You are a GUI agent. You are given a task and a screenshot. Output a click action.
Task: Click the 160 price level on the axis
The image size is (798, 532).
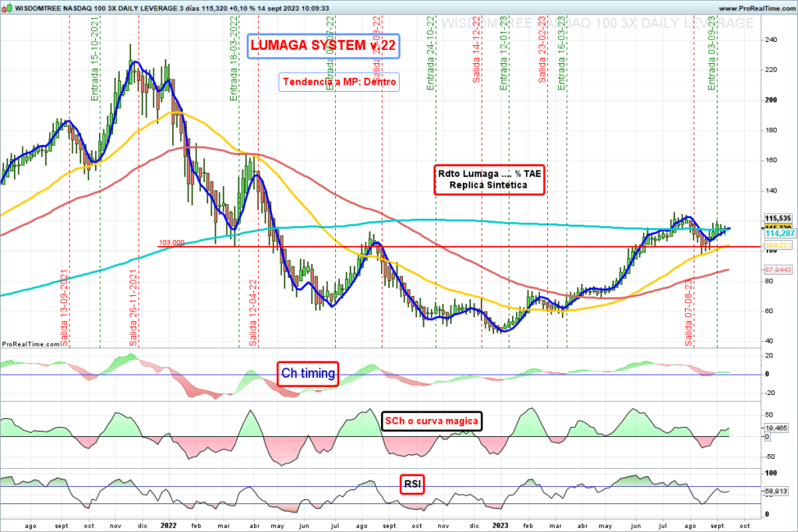(771, 160)
